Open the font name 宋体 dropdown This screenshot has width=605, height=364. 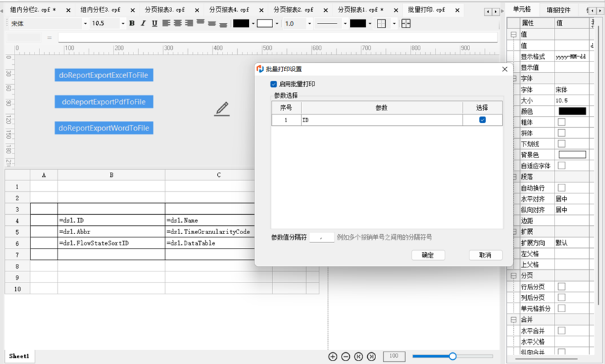coord(85,23)
